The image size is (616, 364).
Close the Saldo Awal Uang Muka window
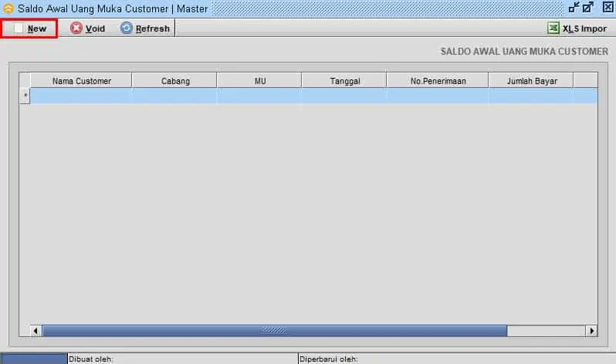point(608,8)
